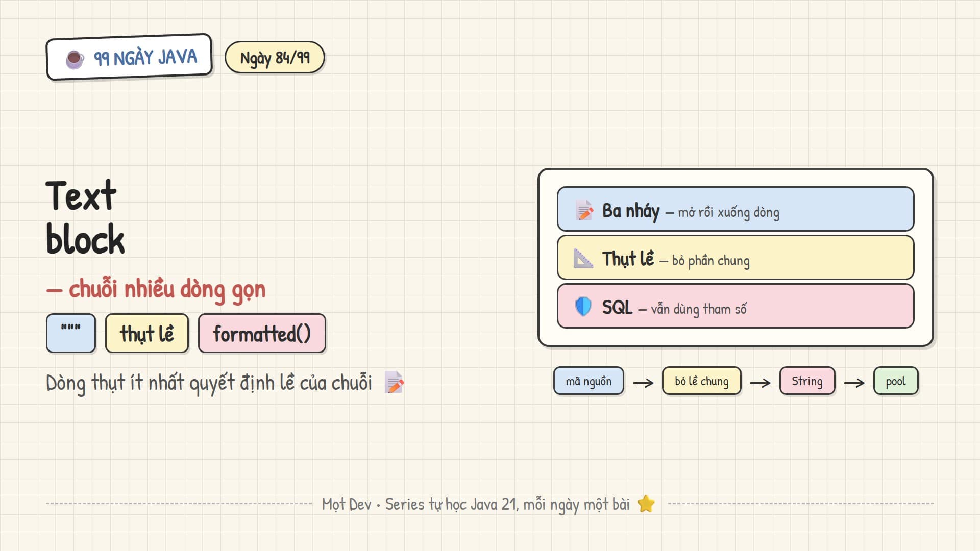The image size is (980, 551).
Task: Click the memo pencil icon beside Ba nháy
Action: (x=584, y=210)
